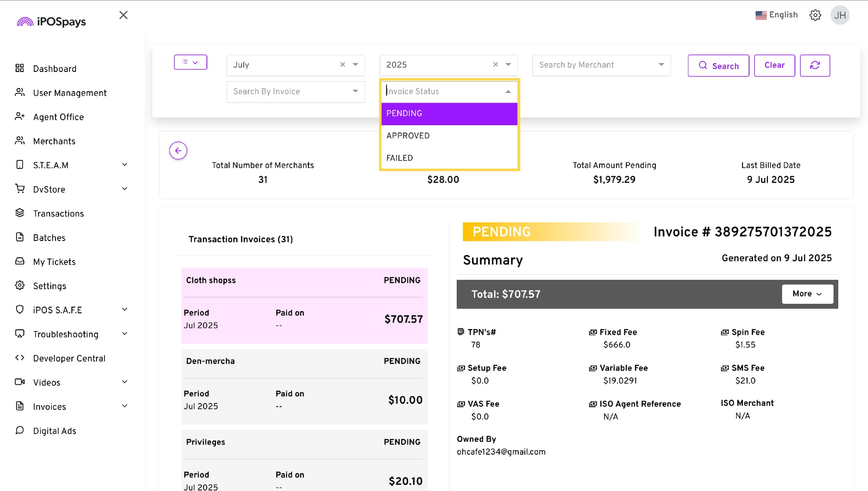Click the back arrow circle icon
The height and width of the screenshot is (491, 868).
[178, 150]
